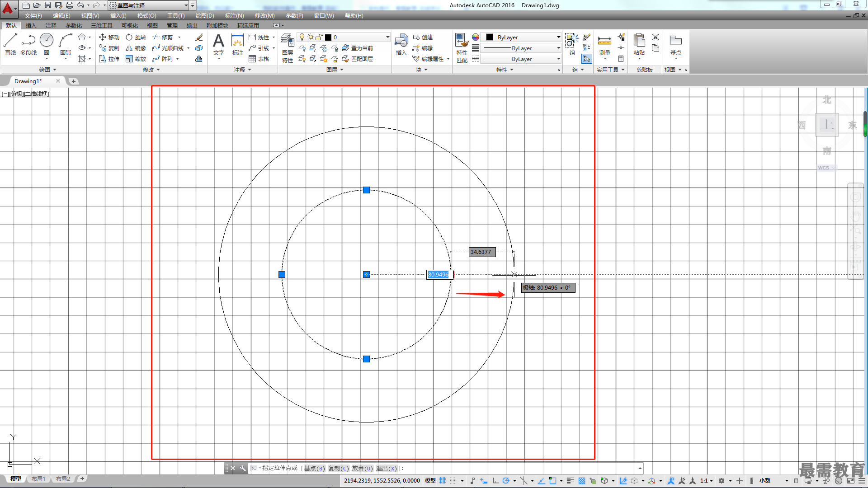
Task: Toggle dynamic input in status bar
Action: 483,480
